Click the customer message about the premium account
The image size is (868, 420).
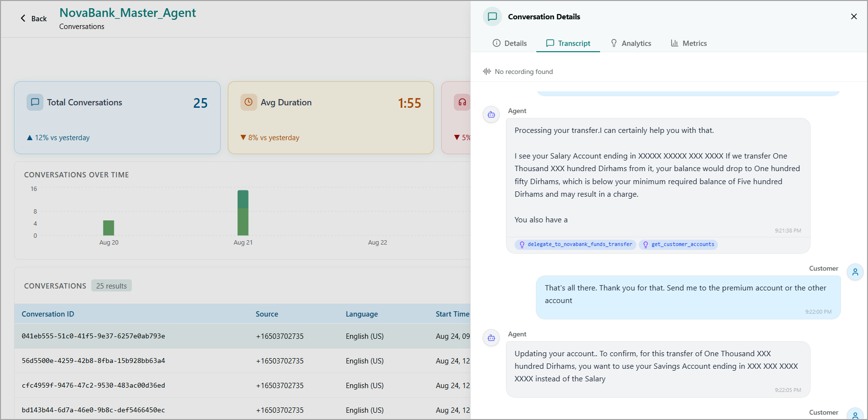(688, 297)
